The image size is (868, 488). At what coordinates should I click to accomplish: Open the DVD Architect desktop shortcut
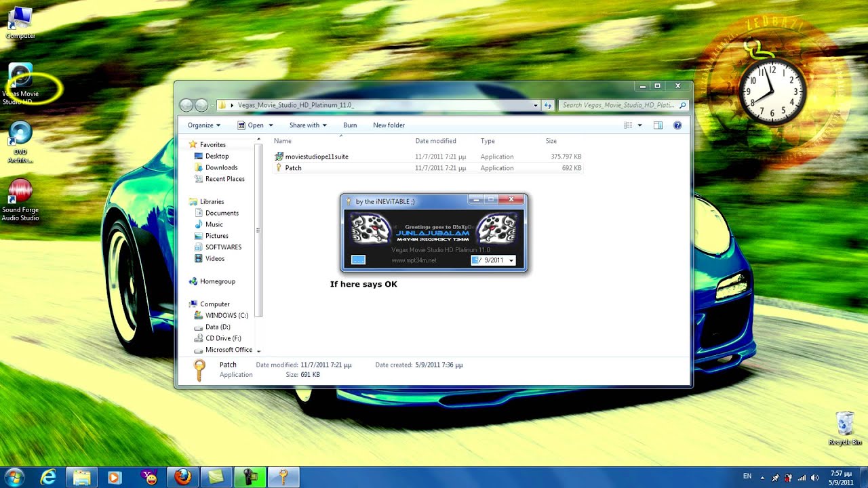click(x=20, y=142)
